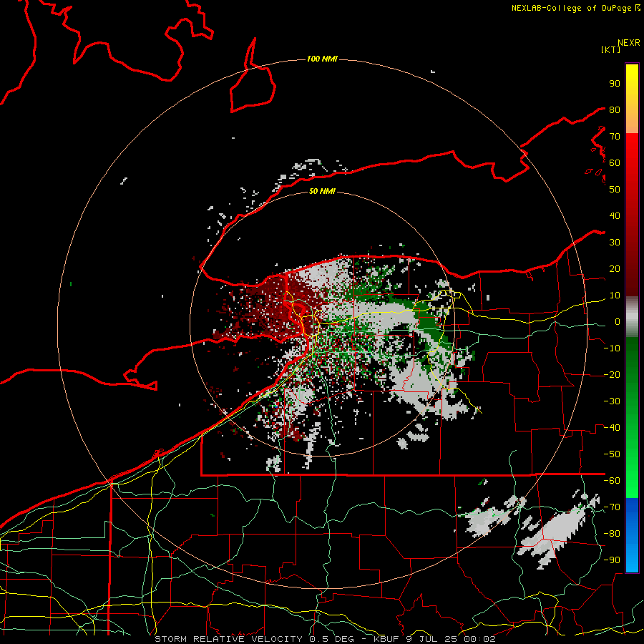
Task: Select the -50 value on velocity scale
Action: point(612,454)
